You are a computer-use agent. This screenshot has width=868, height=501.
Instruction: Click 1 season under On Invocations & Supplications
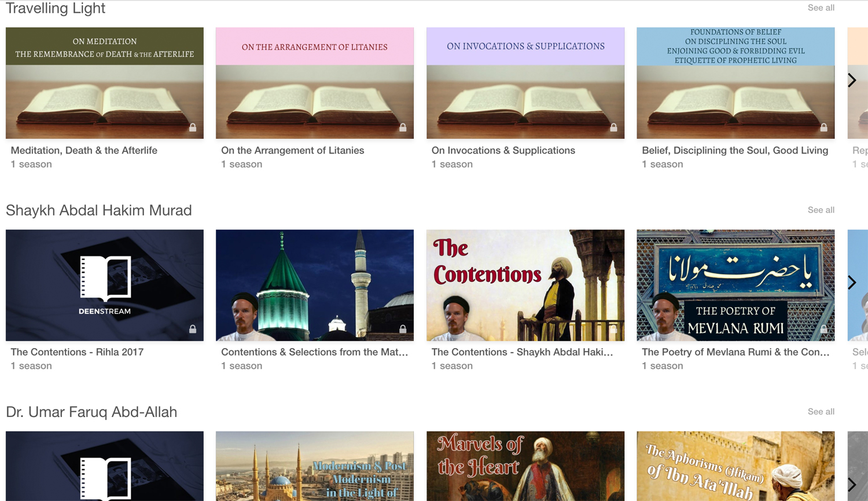(452, 164)
